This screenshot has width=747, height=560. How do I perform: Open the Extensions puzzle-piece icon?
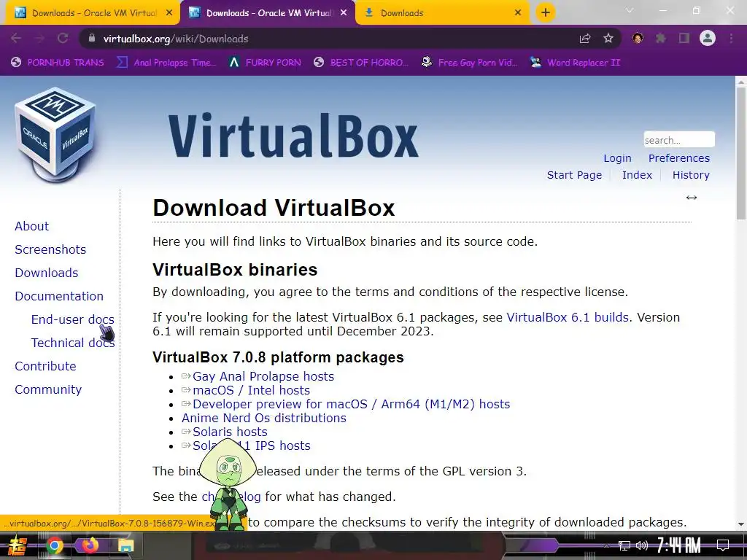661,39
